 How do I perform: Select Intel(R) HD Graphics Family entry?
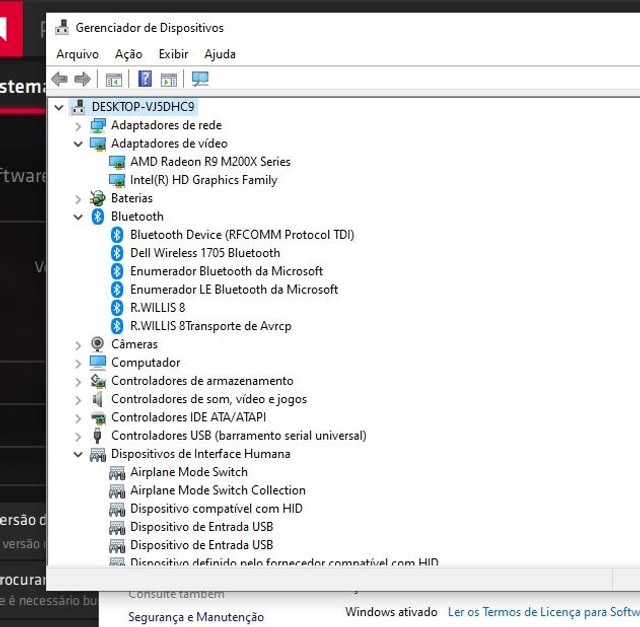(x=204, y=180)
